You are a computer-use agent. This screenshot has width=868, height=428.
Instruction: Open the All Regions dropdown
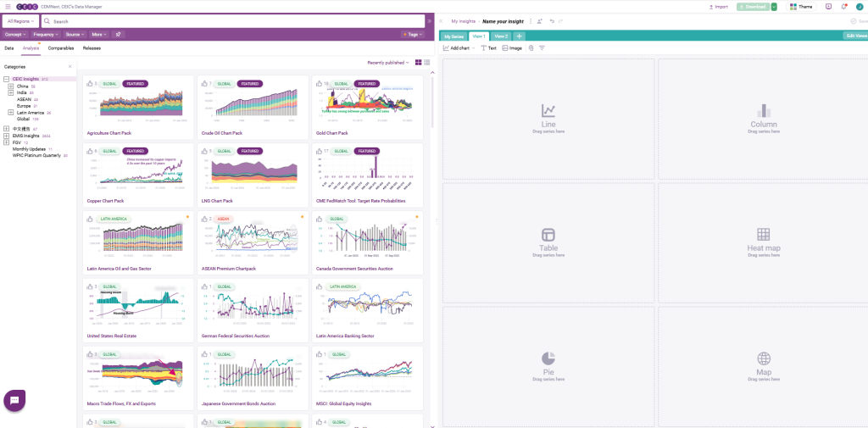[20, 20]
